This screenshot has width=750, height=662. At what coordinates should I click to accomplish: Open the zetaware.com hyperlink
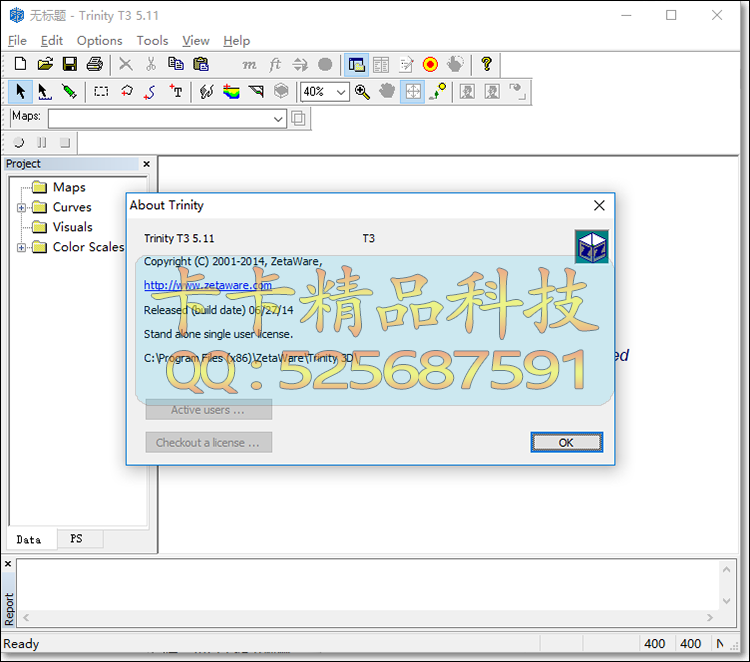pyautogui.click(x=208, y=285)
